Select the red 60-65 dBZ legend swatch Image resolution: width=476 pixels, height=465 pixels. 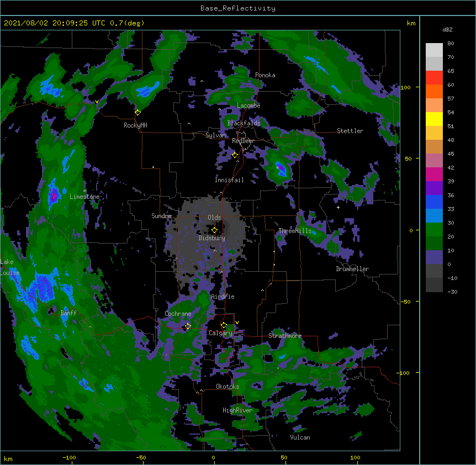tap(434, 77)
